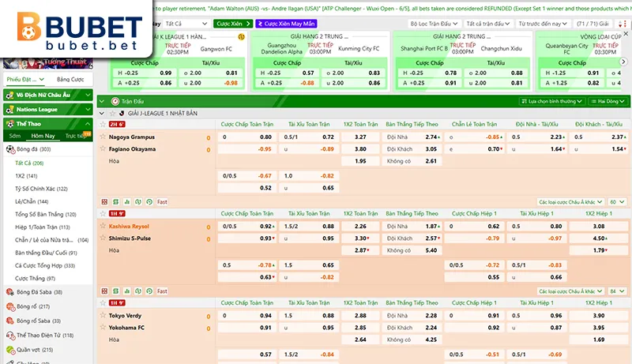Open the 84 markets dropdown

tap(617, 291)
